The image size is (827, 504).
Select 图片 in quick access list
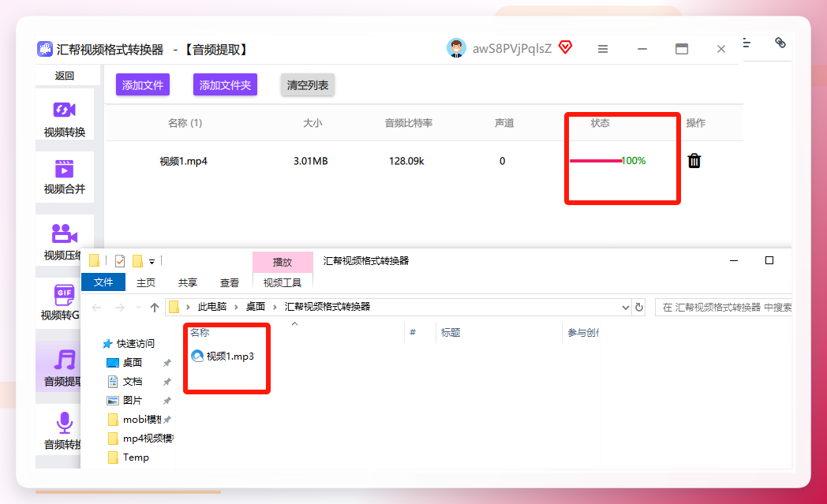coord(133,401)
